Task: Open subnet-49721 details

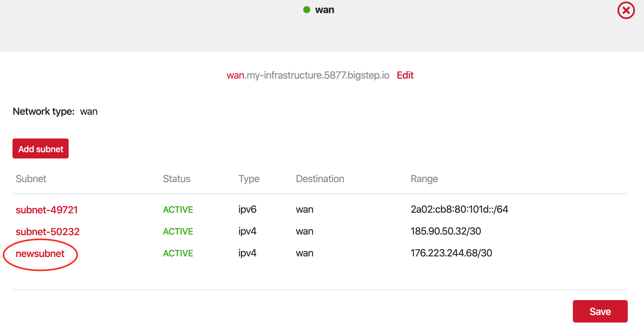Action: point(46,210)
